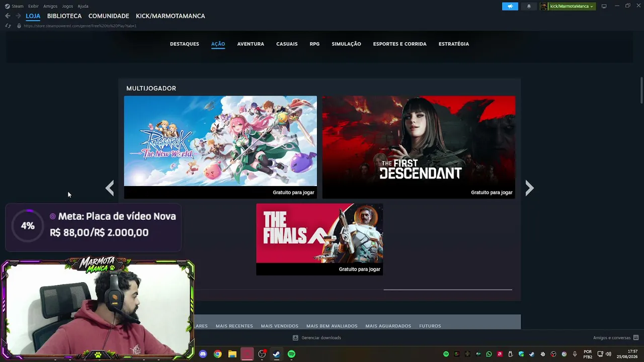Select the AVENTURA category tab
The image size is (644, 362).
[x=251, y=44]
